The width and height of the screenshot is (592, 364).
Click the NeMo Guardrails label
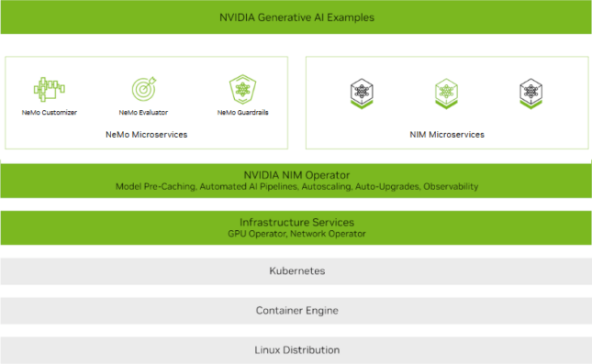[x=242, y=113]
